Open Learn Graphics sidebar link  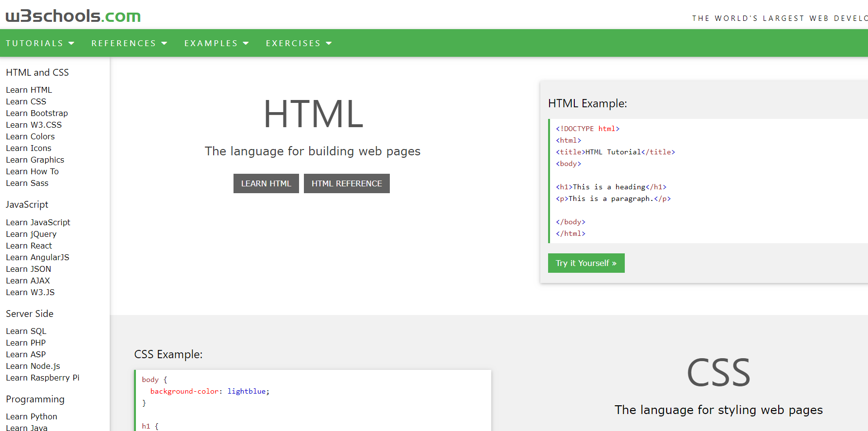[x=35, y=160]
